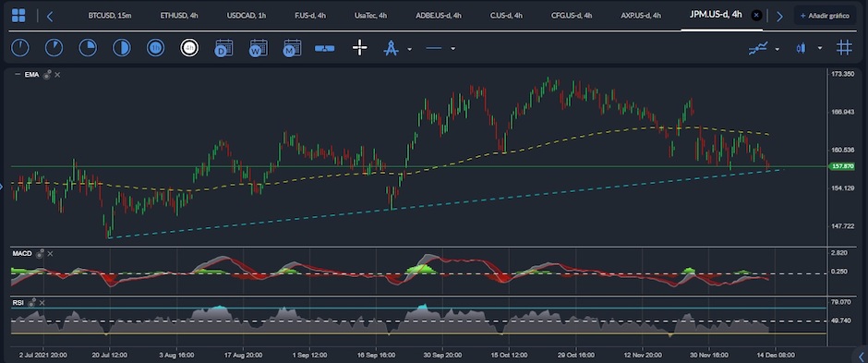Select the fifteen-minute quarter-filled clock icon
868x363 pixels.
point(88,48)
